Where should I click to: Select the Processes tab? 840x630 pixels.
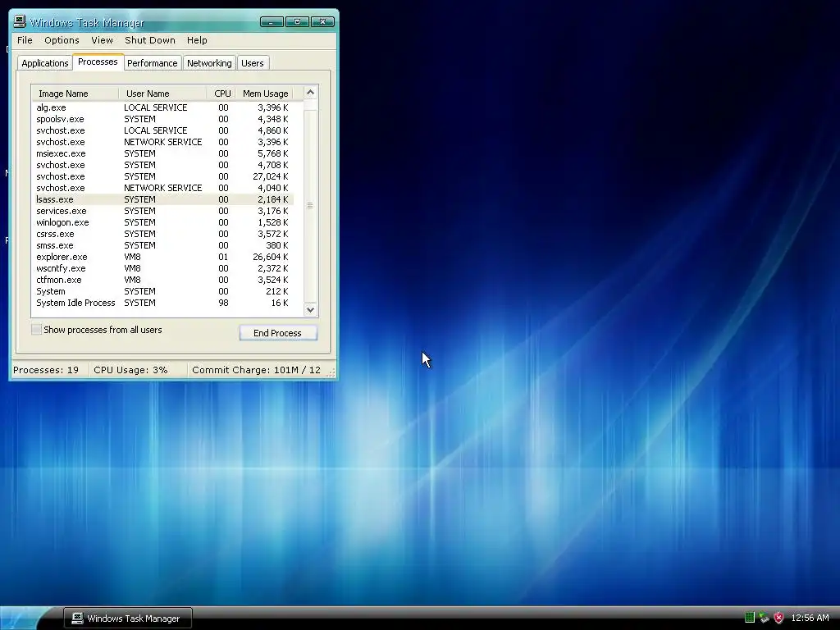tap(98, 62)
